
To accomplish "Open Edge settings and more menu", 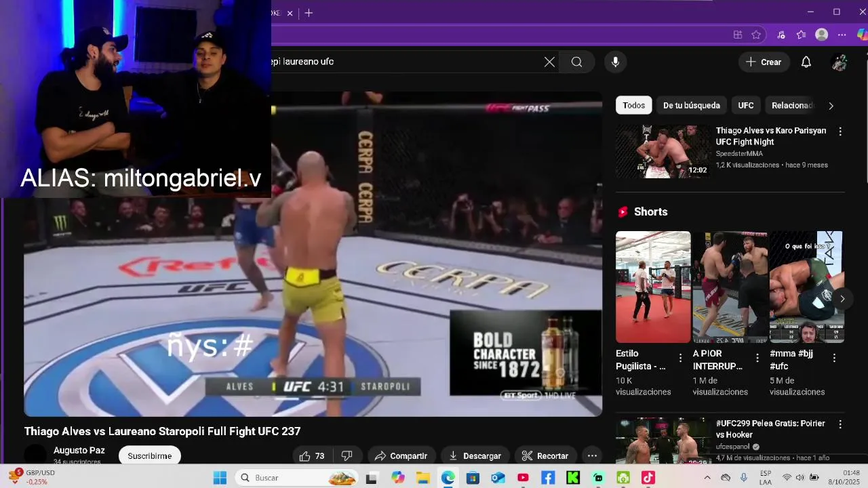I will coord(842,35).
